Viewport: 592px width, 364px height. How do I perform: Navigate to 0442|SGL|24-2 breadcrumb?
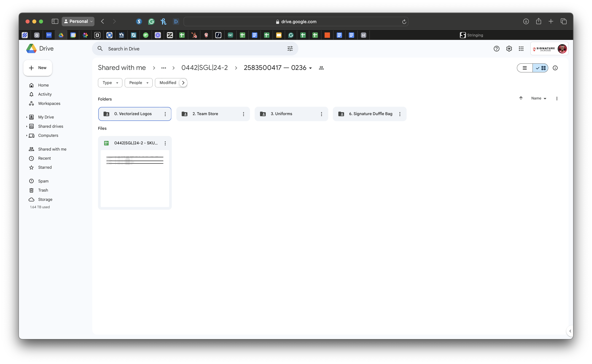click(204, 68)
